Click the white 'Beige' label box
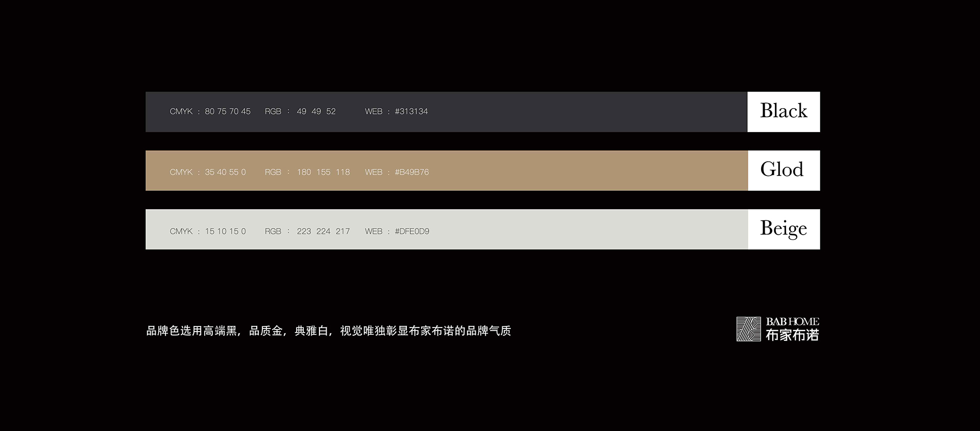 coord(783,229)
